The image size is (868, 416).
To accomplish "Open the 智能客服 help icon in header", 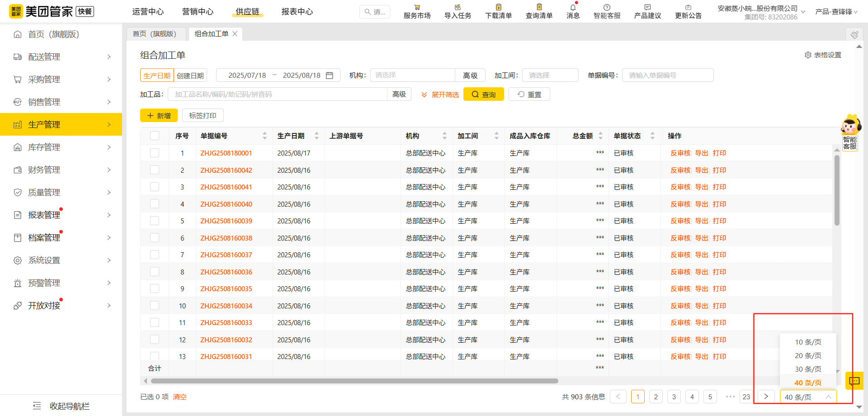I will pos(607,8).
